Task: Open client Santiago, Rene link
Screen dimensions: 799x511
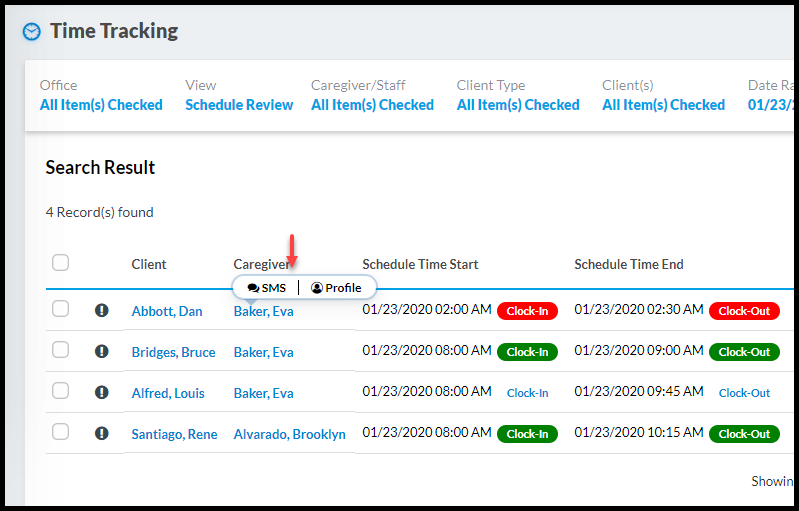Action: point(175,434)
